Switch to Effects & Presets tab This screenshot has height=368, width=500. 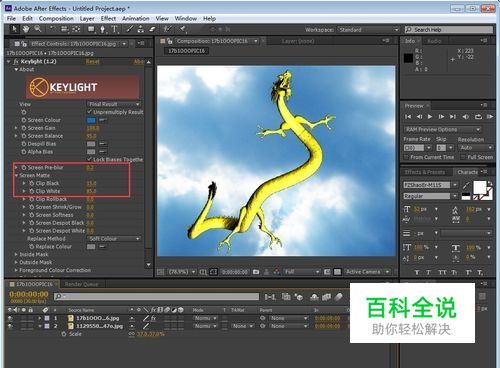coord(425,172)
